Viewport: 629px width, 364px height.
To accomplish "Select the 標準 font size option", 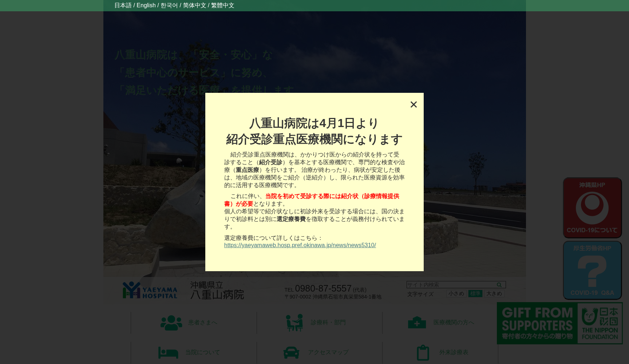I will coord(475,293).
